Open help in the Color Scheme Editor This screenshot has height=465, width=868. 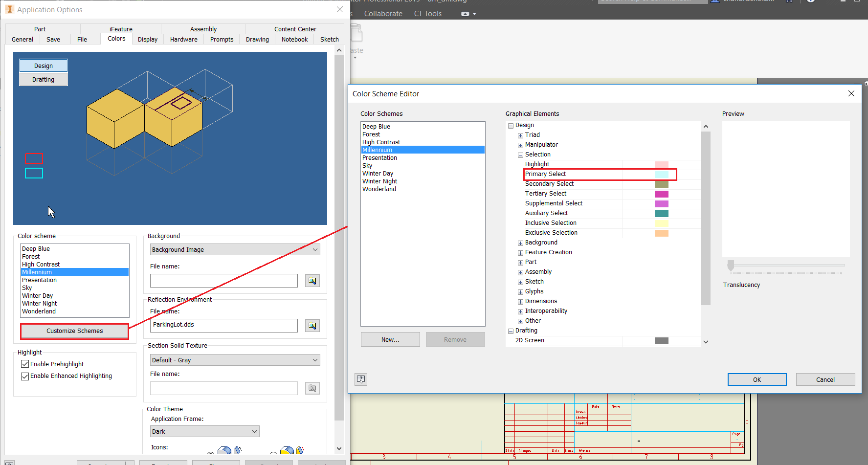pos(361,379)
